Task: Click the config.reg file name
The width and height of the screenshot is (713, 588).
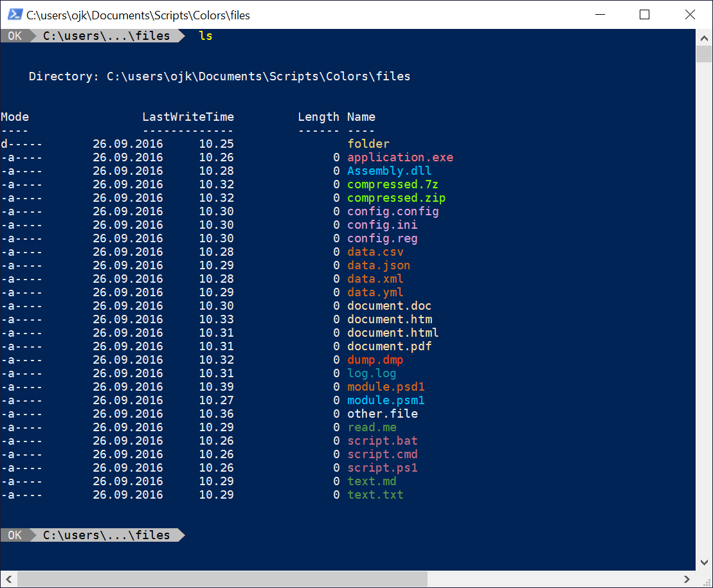Action: pyautogui.click(x=383, y=238)
